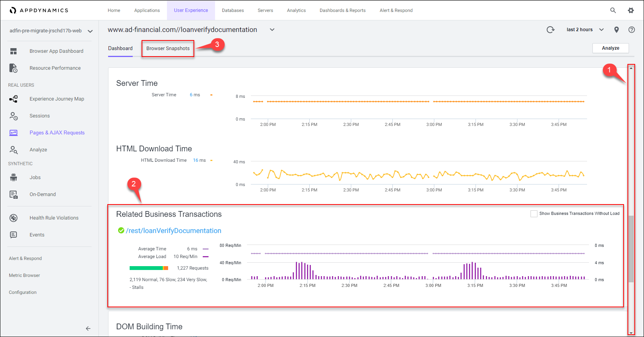Switch to the Browser Snapshots tab
This screenshot has height=337, width=644.
coord(168,49)
